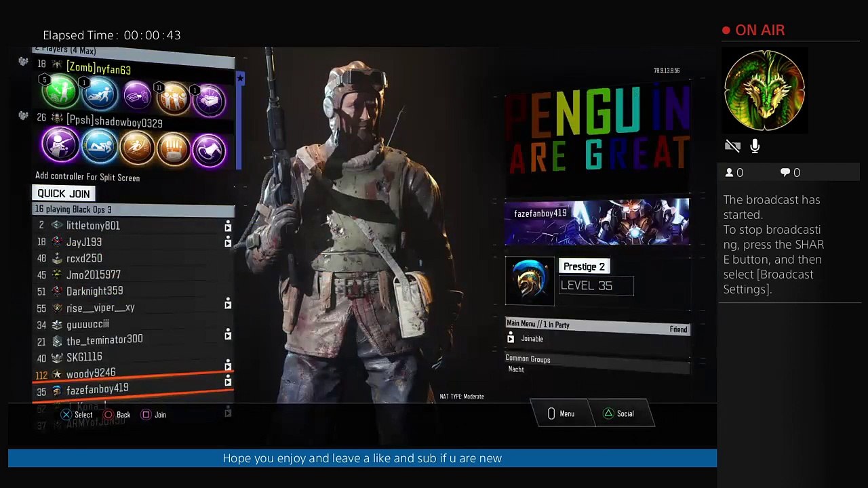868x488 pixels.
Task: Select JayJ193 in the friends list
Action: point(134,242)
